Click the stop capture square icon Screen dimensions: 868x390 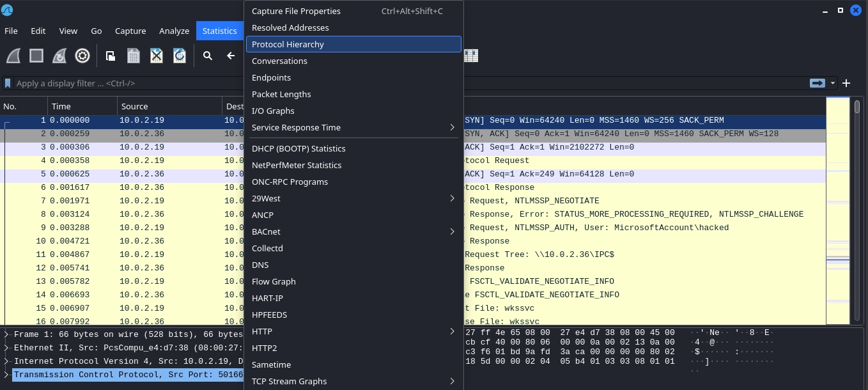[36, 56]
